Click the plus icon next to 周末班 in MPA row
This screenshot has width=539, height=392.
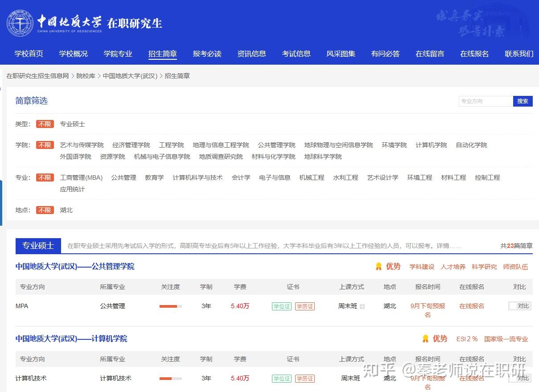point(362,306)
